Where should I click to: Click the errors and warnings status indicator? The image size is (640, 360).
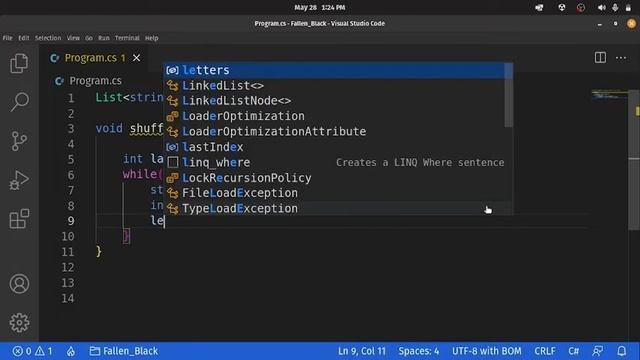pos(32,351)
